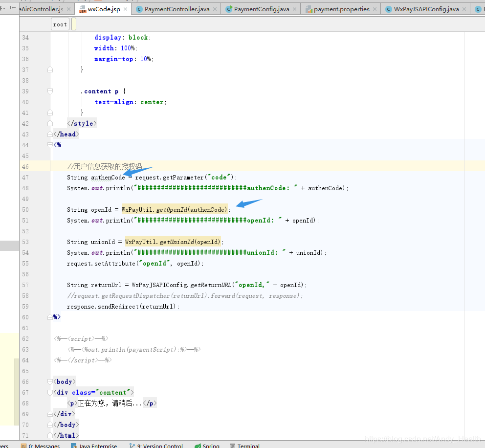
Task: Click the commented getRequestDispatcher line 58
Action: [185, 296]
